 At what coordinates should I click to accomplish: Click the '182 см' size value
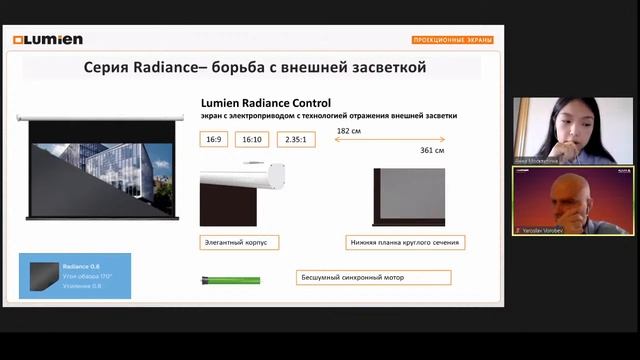[x=349, y=131]
